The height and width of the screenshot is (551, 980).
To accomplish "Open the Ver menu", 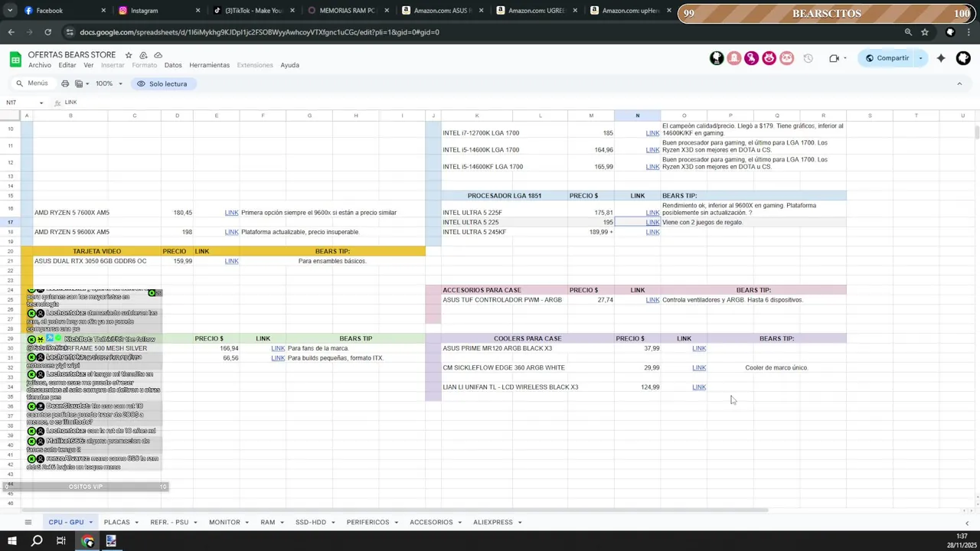I will click(88, 65).
